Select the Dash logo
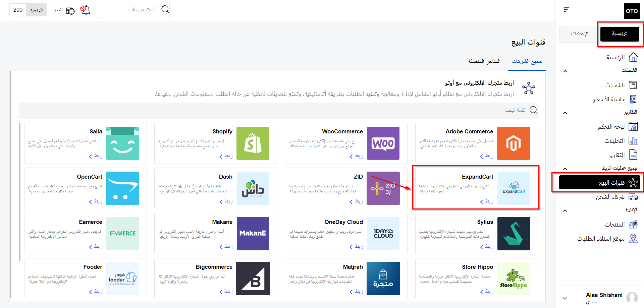 pyautogui.click(x=253, y=188)
